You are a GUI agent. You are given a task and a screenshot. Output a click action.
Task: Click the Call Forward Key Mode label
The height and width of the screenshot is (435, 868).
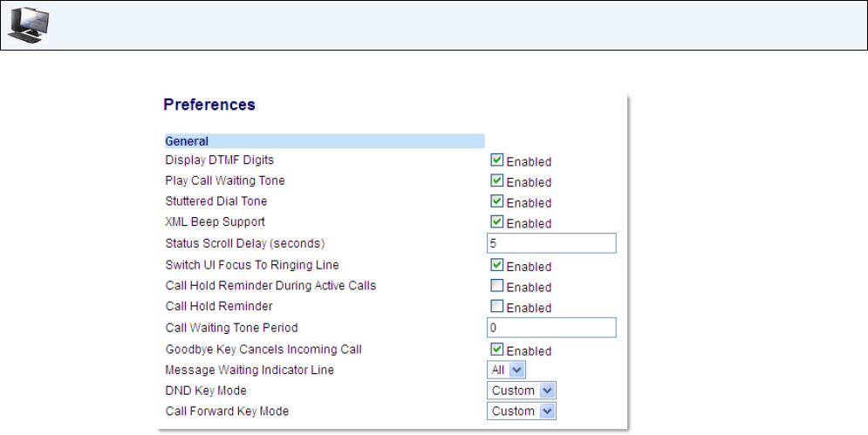click(x=227, y=411)
